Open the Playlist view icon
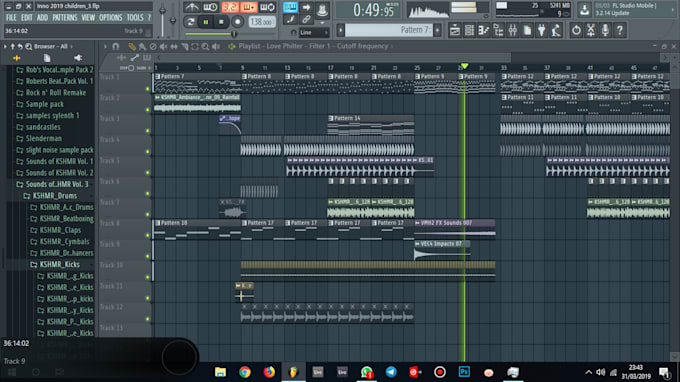680x382 pixels. click(454, 30)
